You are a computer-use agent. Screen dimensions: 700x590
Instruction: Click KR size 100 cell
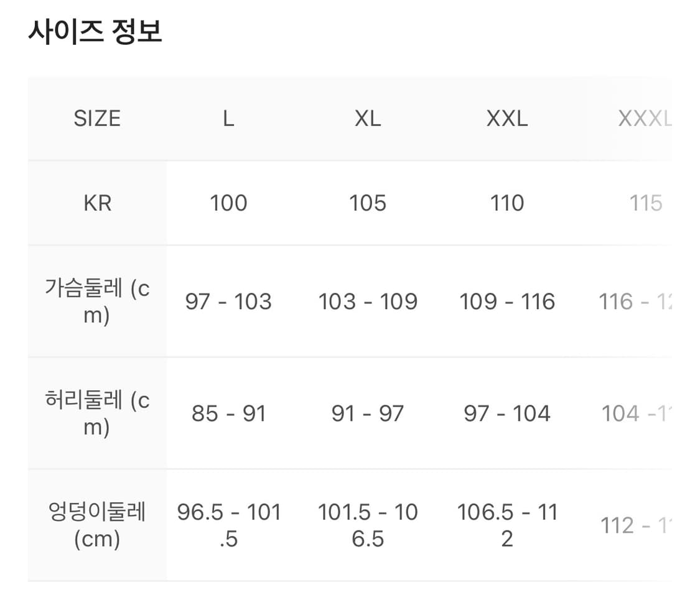(x=228, y=203)
